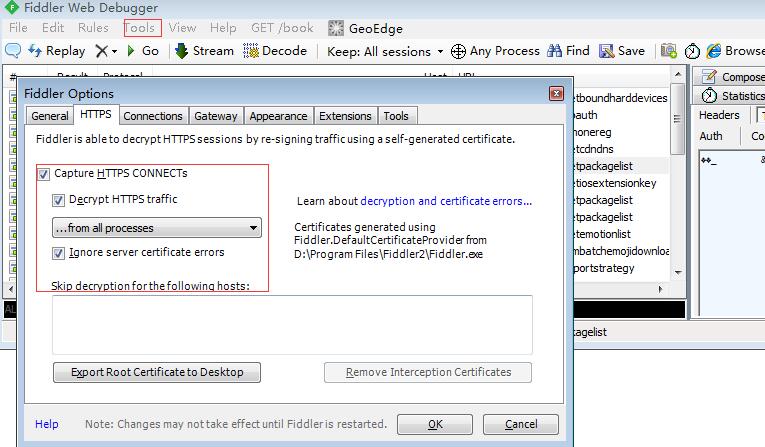765x447 pixels.
Task: Click the Go resume button
Action: (142, 51)
